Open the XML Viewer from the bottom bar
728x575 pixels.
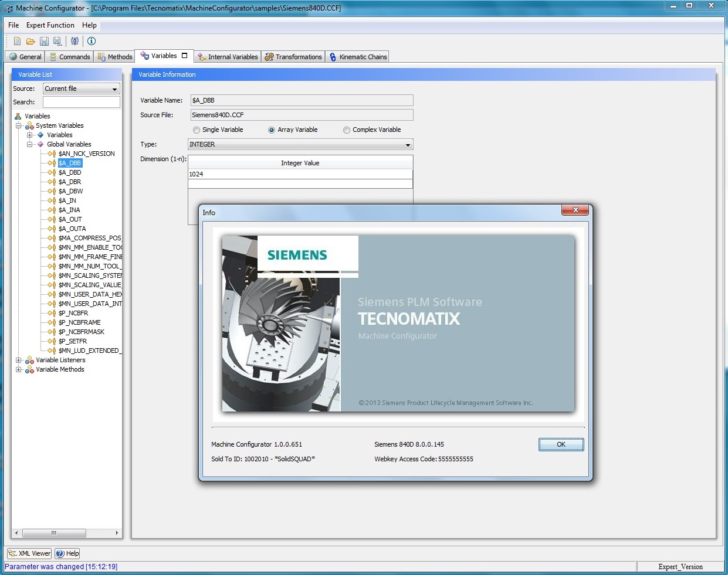pos(29,553)
